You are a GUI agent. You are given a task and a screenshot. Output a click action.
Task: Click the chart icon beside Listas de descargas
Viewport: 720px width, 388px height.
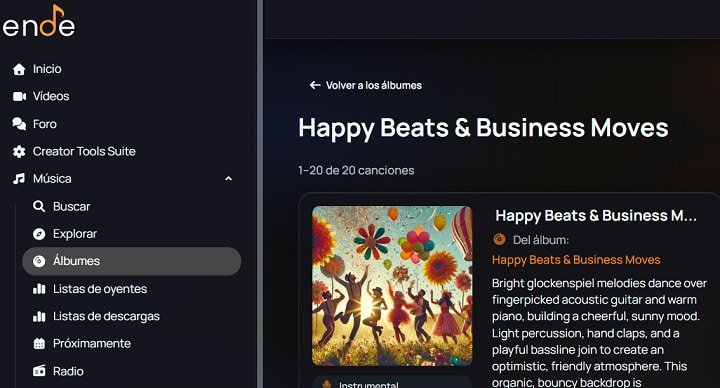coord(39,316)
